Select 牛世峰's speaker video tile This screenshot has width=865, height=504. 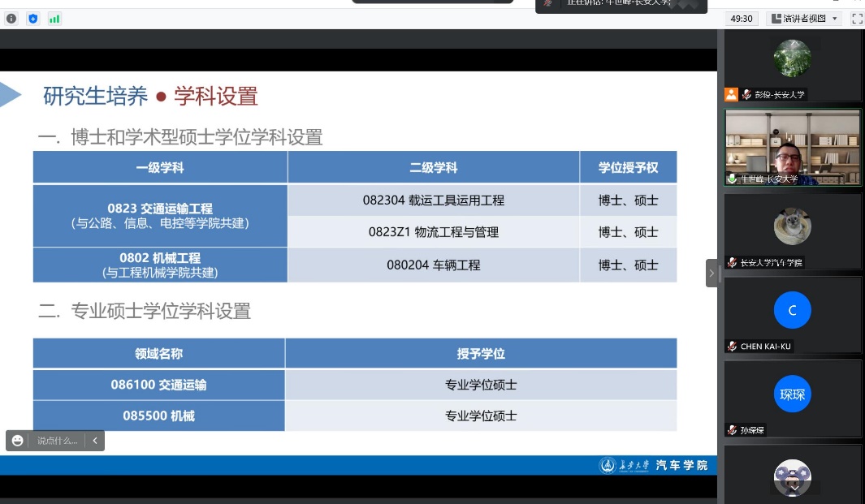pos(792,146)
